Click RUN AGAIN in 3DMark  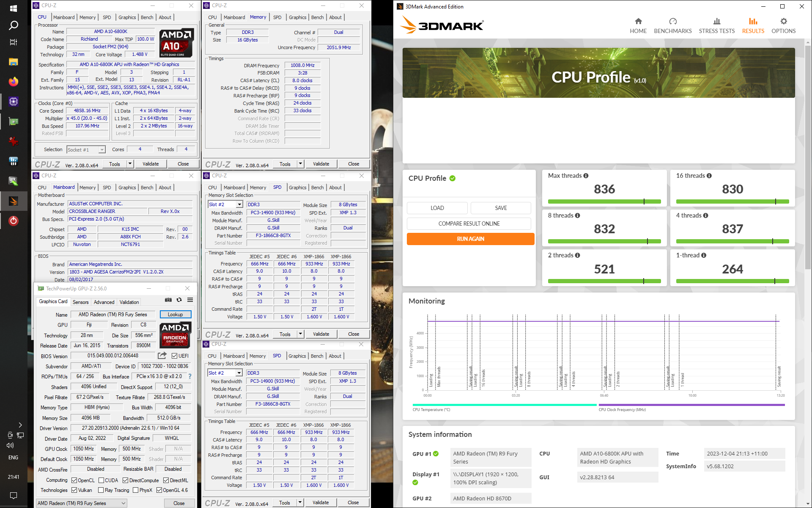pos(470,239)
